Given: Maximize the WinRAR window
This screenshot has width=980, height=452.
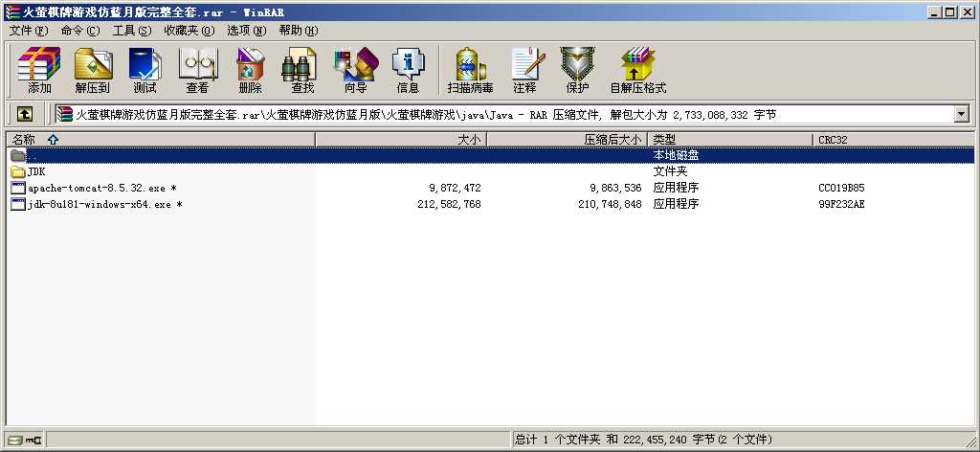Looking at the screenshot, I should [950, 11].
